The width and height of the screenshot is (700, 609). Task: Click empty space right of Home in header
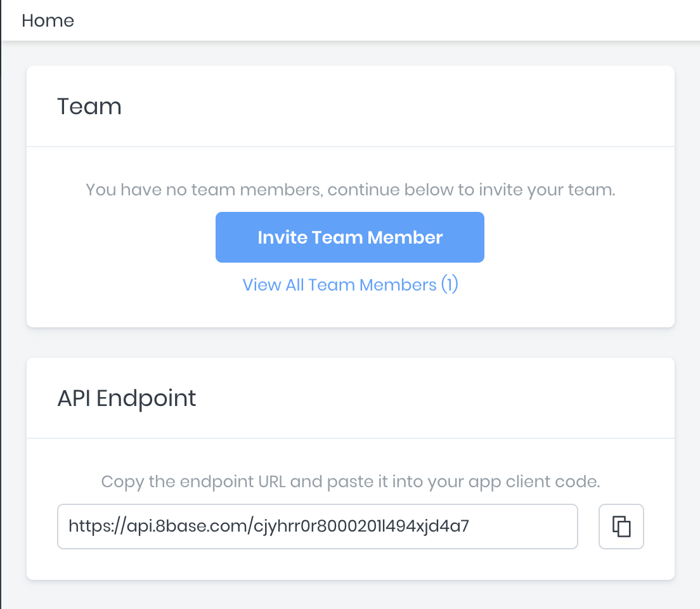tap(380, 20)
